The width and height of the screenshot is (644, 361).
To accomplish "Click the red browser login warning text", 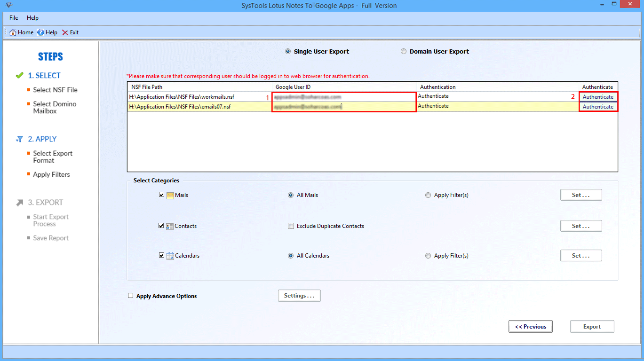I will click(248, 76).
